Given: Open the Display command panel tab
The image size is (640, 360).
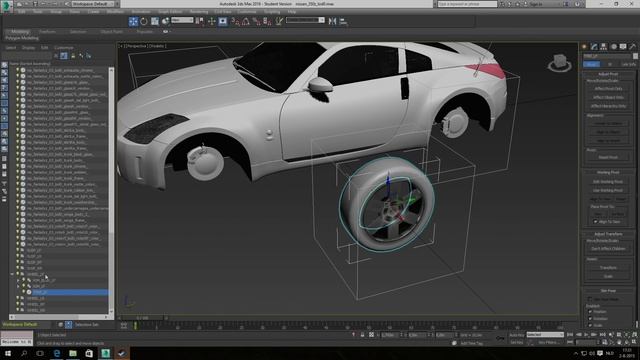Looking at the screenshot, I should [x=623, y=47].
